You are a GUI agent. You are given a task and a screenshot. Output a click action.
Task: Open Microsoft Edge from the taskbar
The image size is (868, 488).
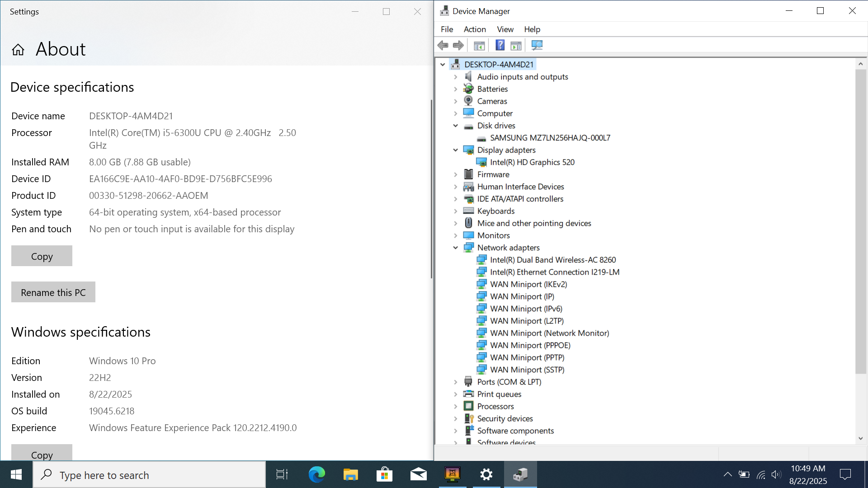316,474
